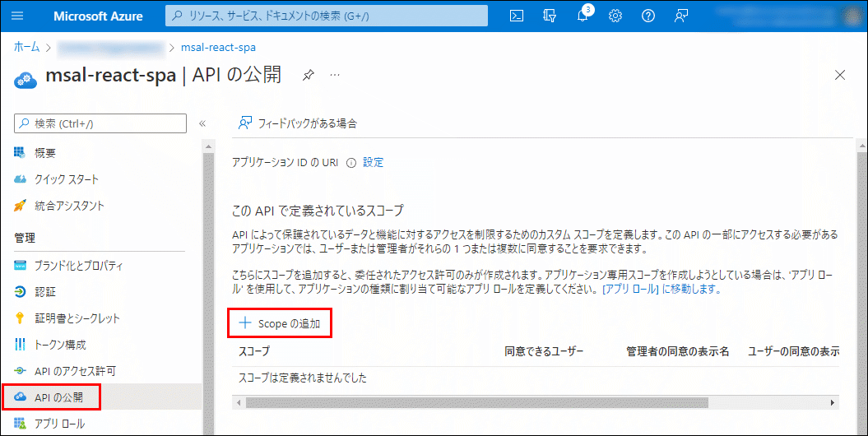868x436 pixels.
Task: Open the directory and subscription filter icon
Action: pos(550,16)
